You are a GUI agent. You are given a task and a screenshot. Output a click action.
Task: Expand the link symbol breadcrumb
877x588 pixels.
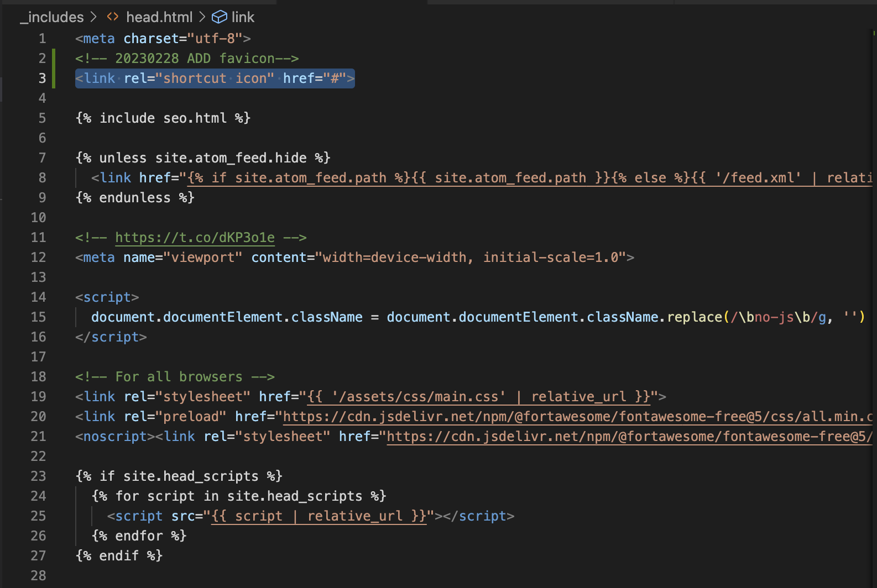click(x=243, y=17)
